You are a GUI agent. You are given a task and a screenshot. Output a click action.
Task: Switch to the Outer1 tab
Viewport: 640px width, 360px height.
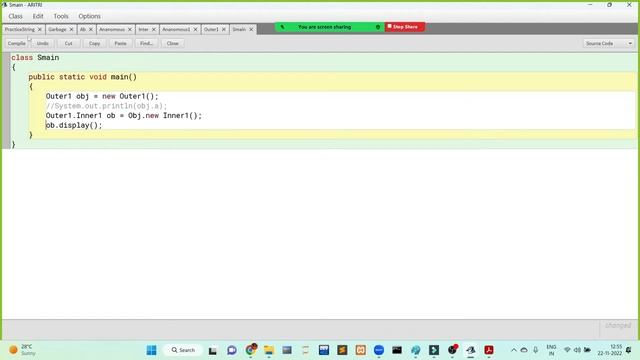pos(211,29)
